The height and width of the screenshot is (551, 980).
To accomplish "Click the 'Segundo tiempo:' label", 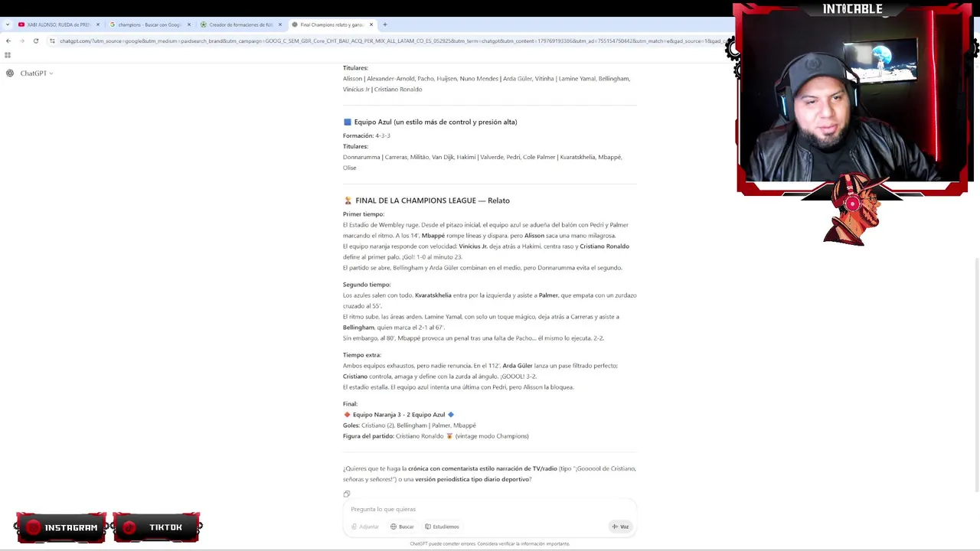I will click(x=367, y=285).
